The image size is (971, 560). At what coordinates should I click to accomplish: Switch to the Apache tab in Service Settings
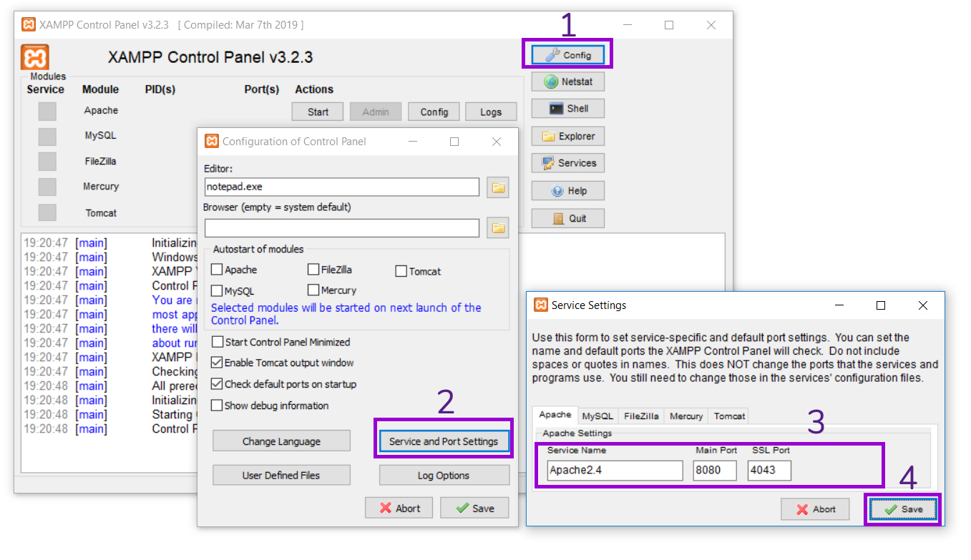click(x=555, y=415)
